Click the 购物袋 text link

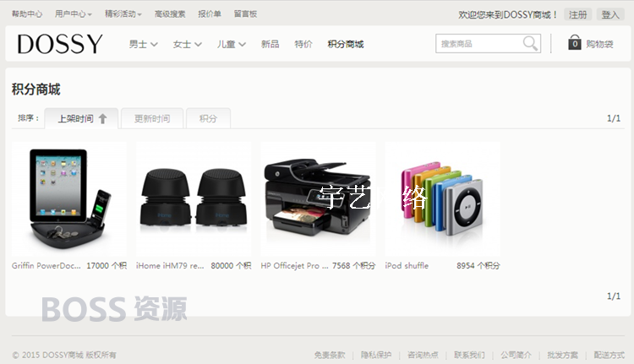click(599, 44)
